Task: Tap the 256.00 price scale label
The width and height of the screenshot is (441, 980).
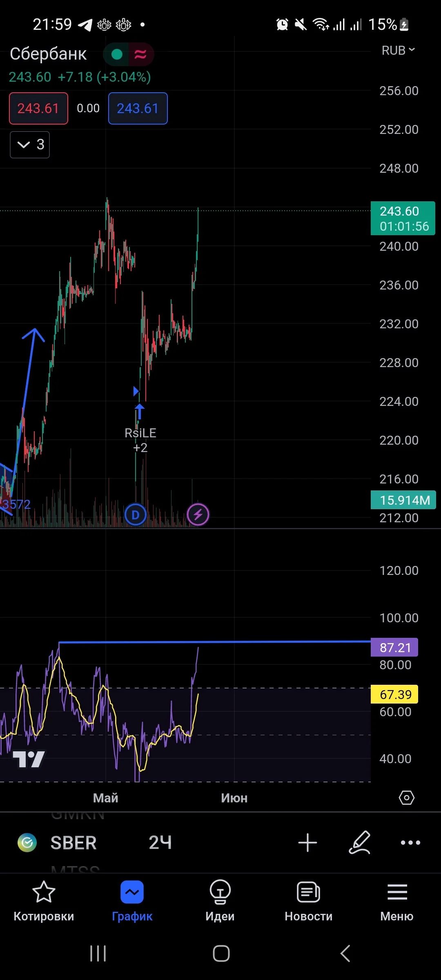Action: point(399,91)
